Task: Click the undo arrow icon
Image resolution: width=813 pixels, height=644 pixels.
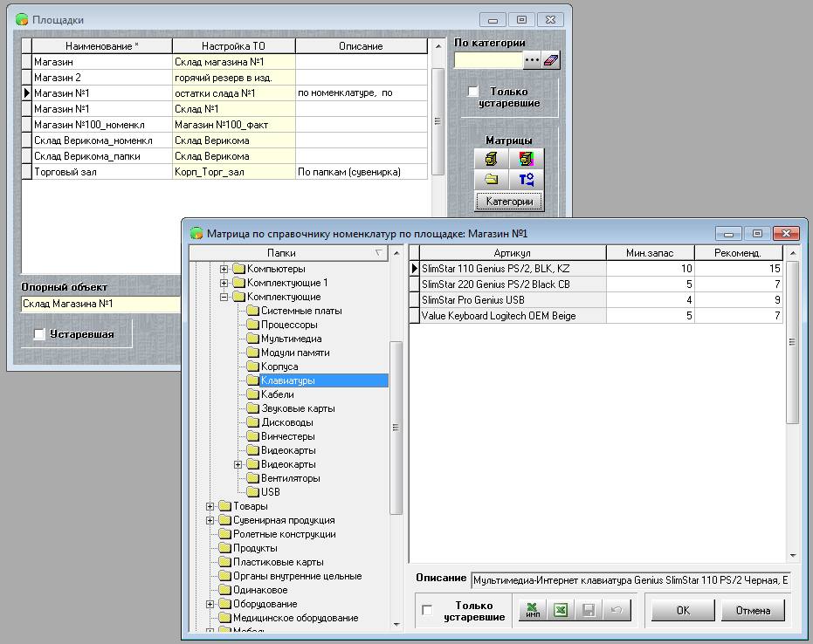Action: pyautogui.click(x=617, y=610)
